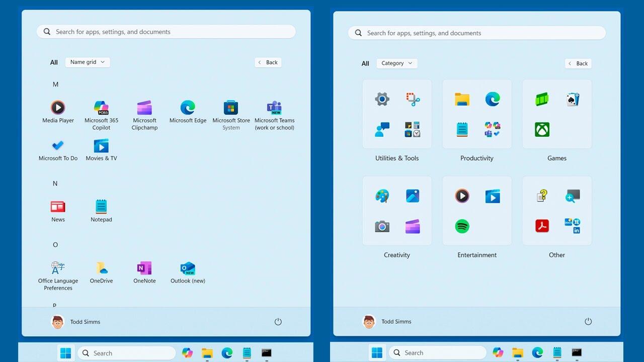Jump to letter O section header

(55, 245)
